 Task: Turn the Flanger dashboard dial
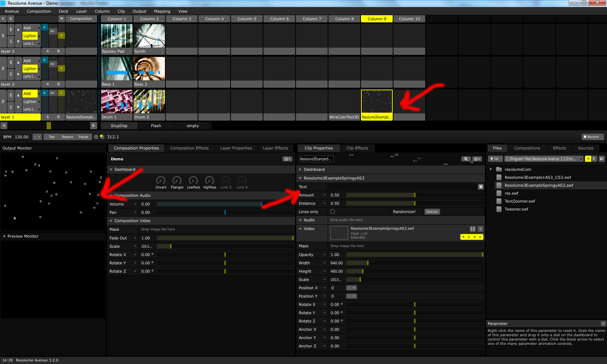pos(177,180)
